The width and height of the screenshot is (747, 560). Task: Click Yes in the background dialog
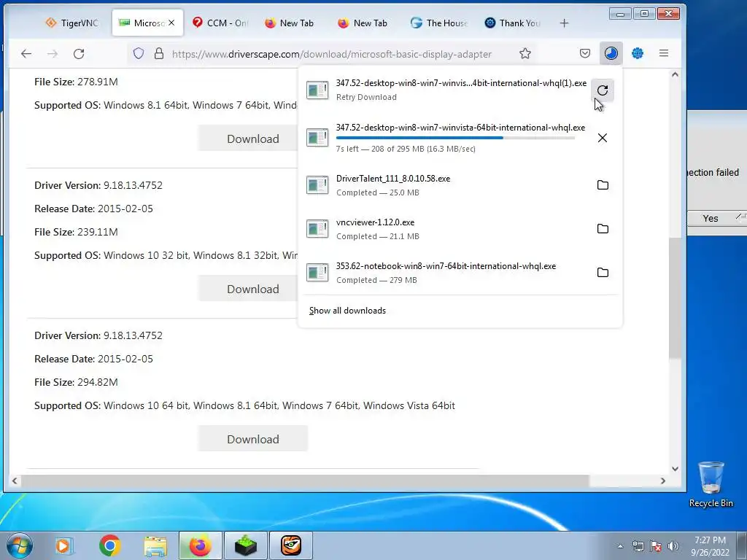(711, 218)
